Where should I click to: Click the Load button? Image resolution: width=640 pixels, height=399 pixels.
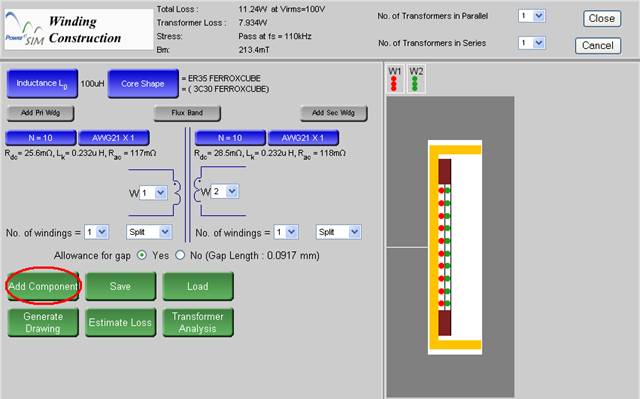tap(198, 286)
